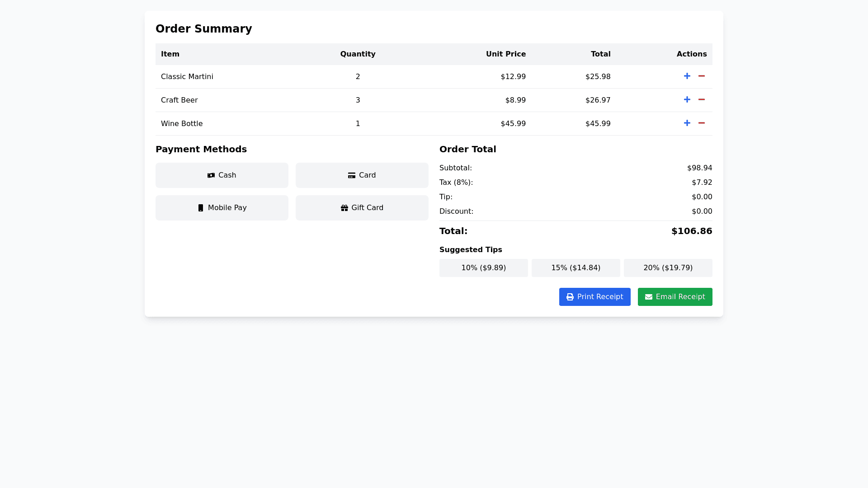This screenshot has width=868, height=488.
Task: Click the Unit Price column header
Action: click(505, 54)
